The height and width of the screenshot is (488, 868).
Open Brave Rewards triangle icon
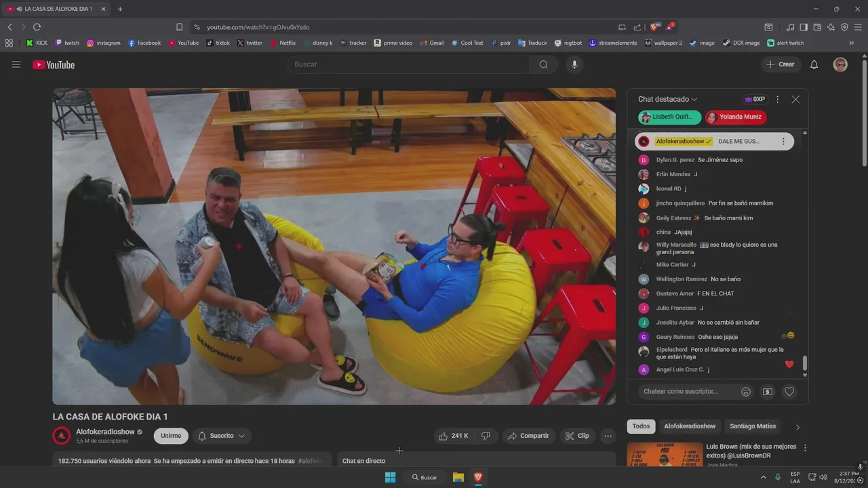[x=669, y=27]
